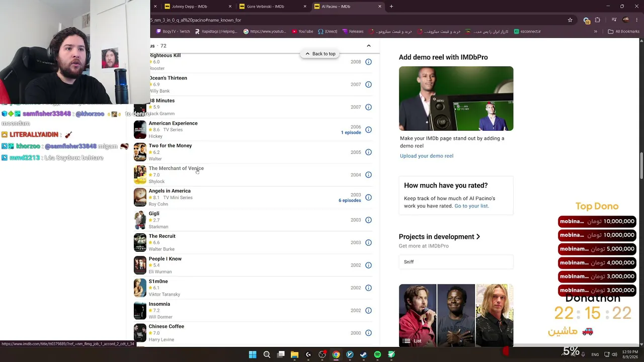Open The Merchant of Venice title
This screenshot has height=362, width=644.
coord(176,168)
